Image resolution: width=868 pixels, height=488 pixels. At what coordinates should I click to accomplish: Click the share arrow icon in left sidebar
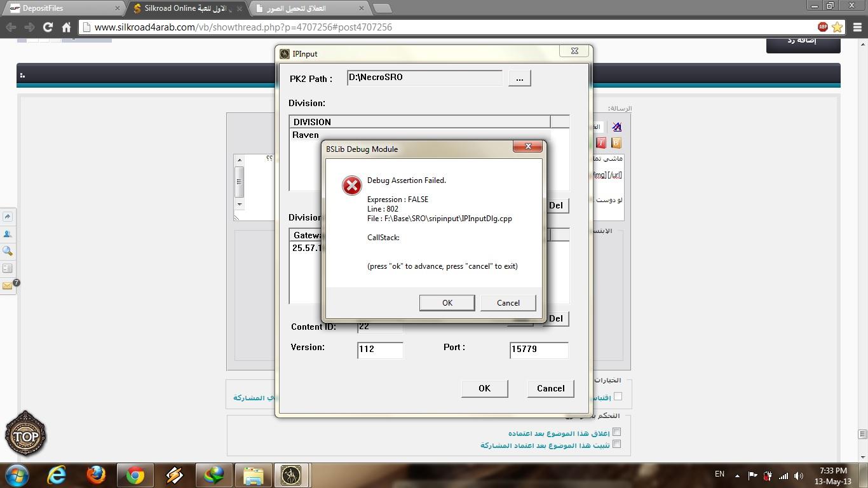(x=8, y=217)
